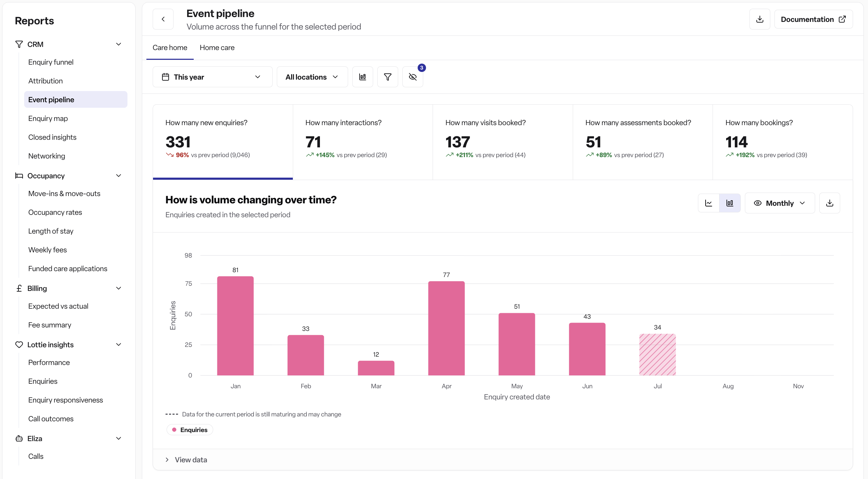The height and width of the screenshot is (479, 868).
Task: Toggle hidden items eye-off button
Action: (x=413, y=77)
